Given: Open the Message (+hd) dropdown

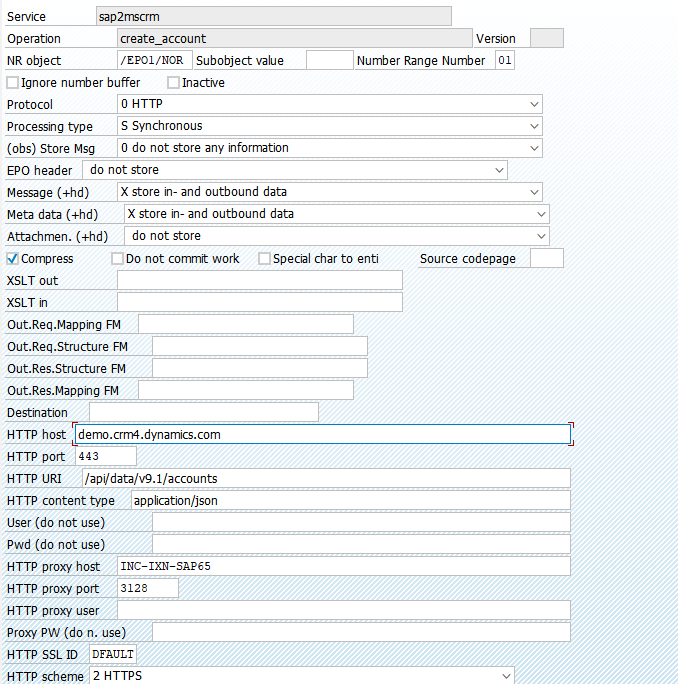Looking at the screenshot, I should [x=330, y=192].
